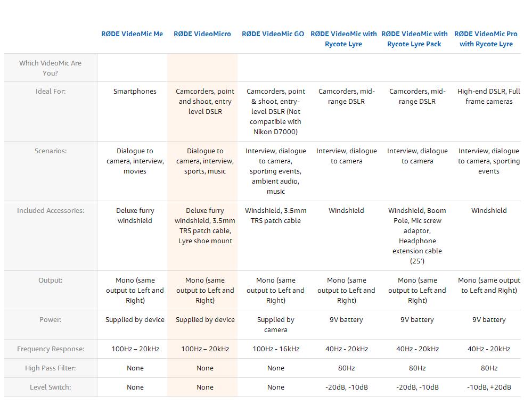Click the 'Which VideoMic Are You?' row label

[50, 68]
